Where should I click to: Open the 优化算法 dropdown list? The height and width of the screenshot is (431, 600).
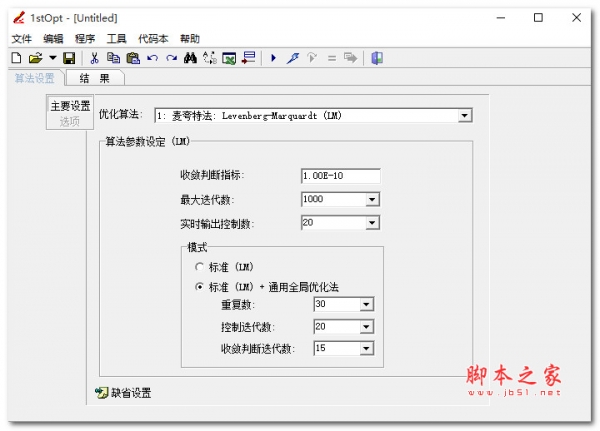[465, 116]
